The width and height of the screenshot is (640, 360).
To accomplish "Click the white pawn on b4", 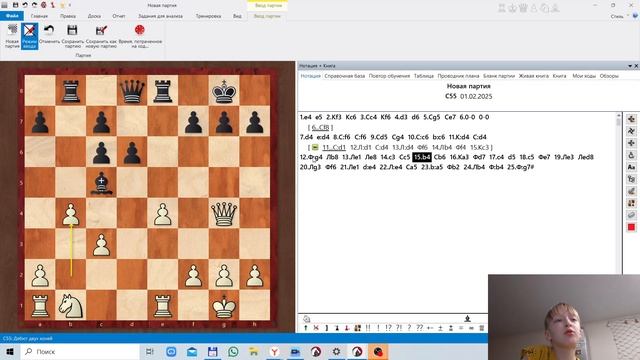I will point(71,214).
